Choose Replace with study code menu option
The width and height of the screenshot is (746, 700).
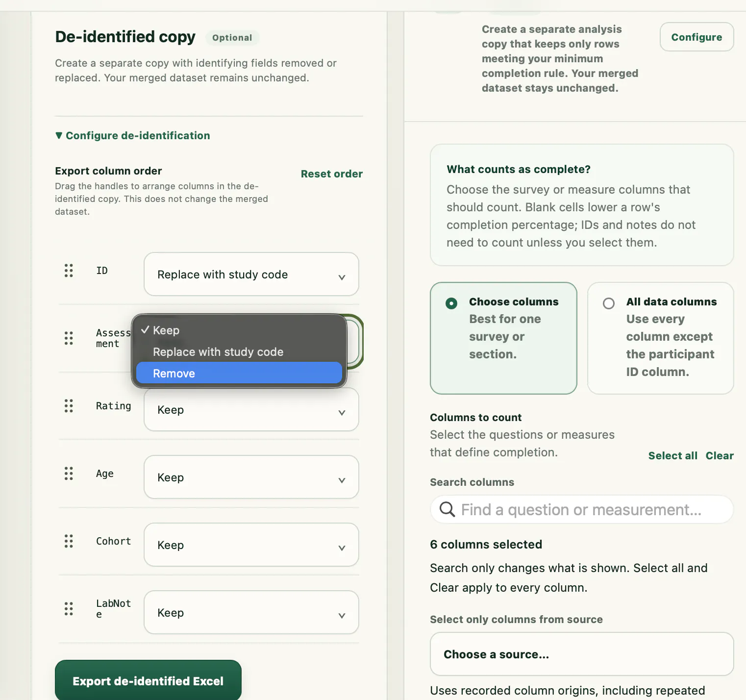click(239, 352)
